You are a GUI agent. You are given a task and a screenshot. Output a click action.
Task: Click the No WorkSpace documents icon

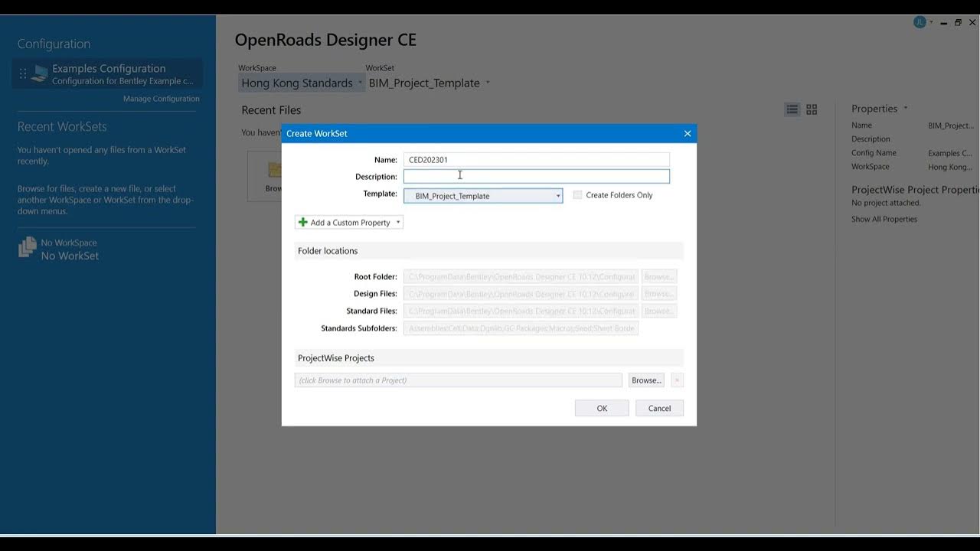(x=27, y=246)
